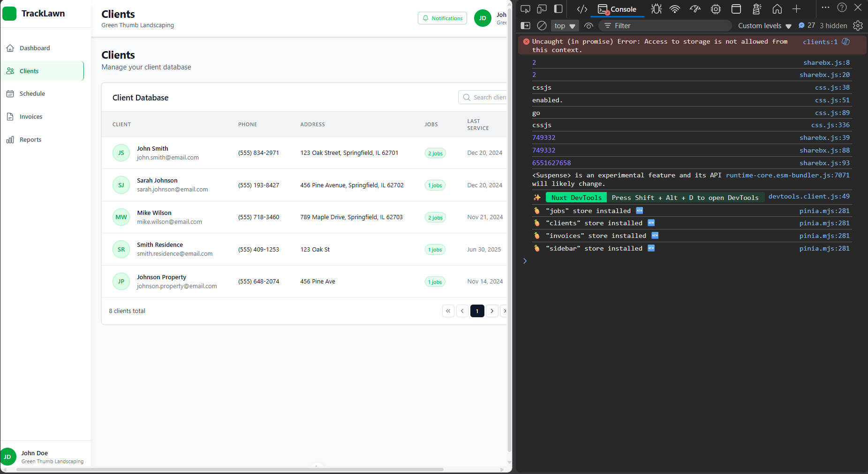Open the css.js:38 source link
This screenshot has width=868, height=474.
pos(832,87)
